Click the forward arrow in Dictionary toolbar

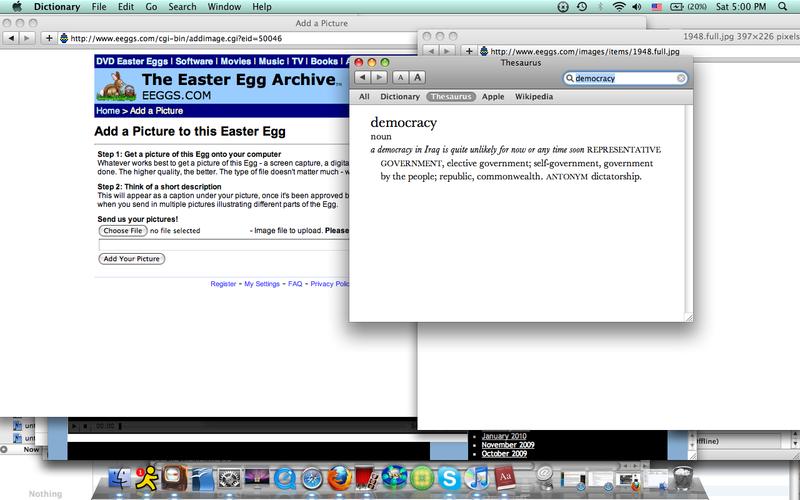click(x=378, y=77)
